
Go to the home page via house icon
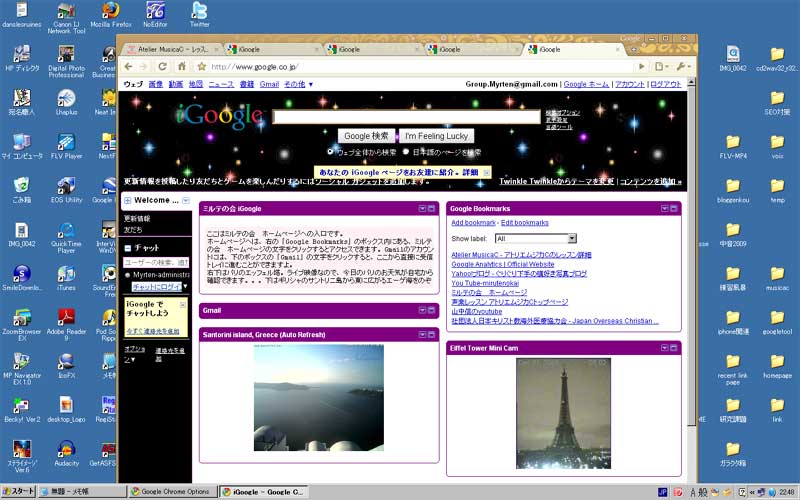click(182, 66)
